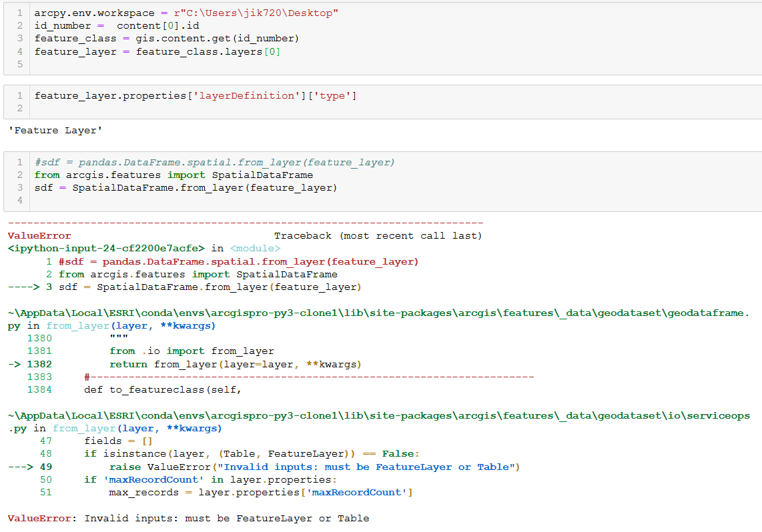Click traceback line 50 maxRecordCount condition
The image size is (762, 532).
tap(210, 479)
